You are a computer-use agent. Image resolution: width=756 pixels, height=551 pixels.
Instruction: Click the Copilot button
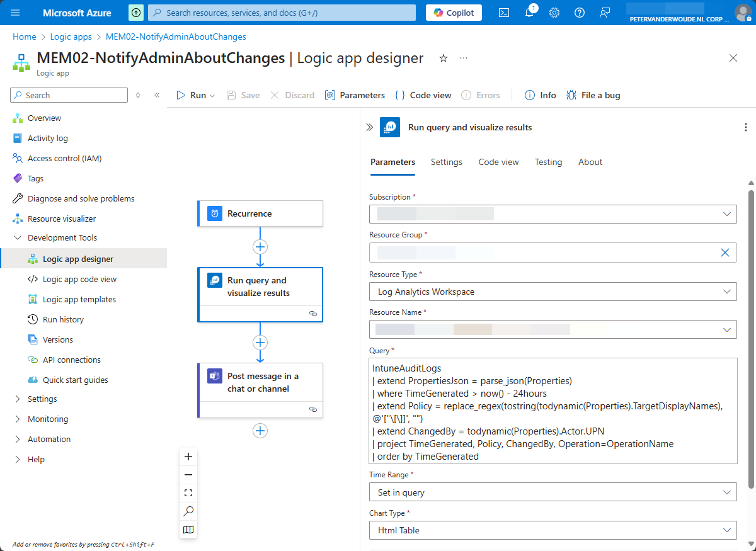pos(454,13)
